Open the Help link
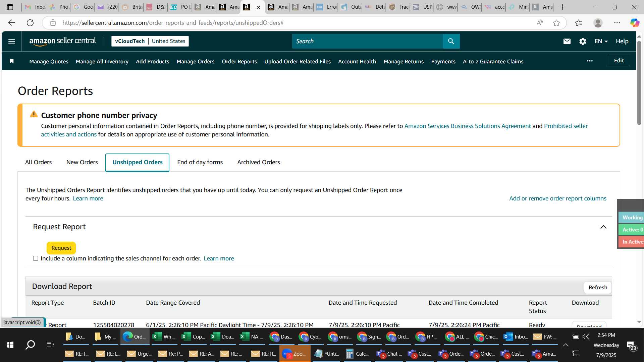The width and height of the screenshot is (644, 362). pyautogui.click(x=622, y=41)
